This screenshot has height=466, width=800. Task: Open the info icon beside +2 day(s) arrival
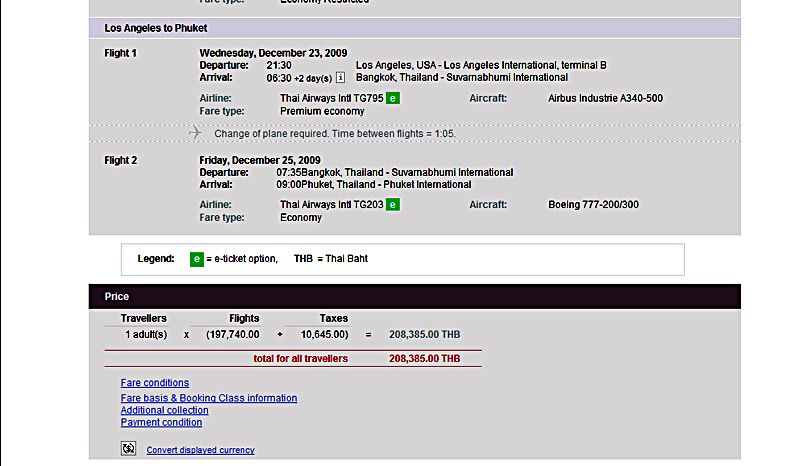tap(340, 78)
